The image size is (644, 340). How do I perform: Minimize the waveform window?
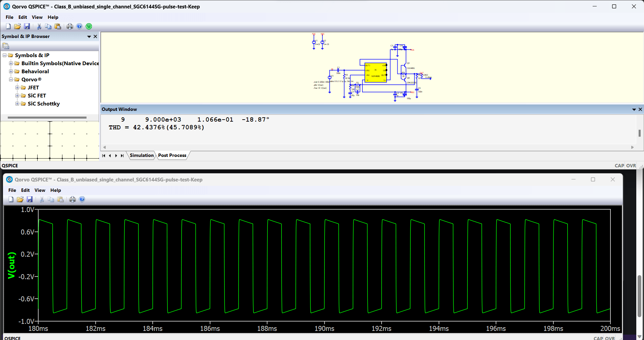574,179
